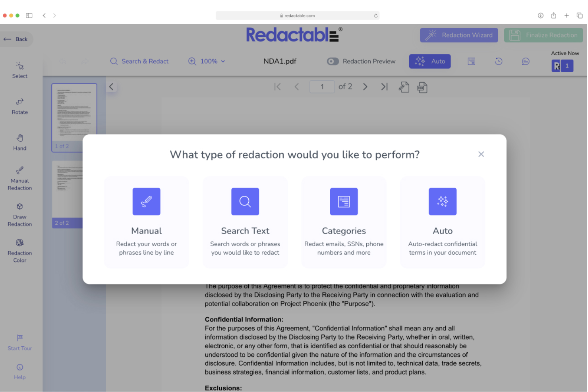588x392 pixels.
Task: Open the categories list icon in toolbar
Action: coord(472,61)
